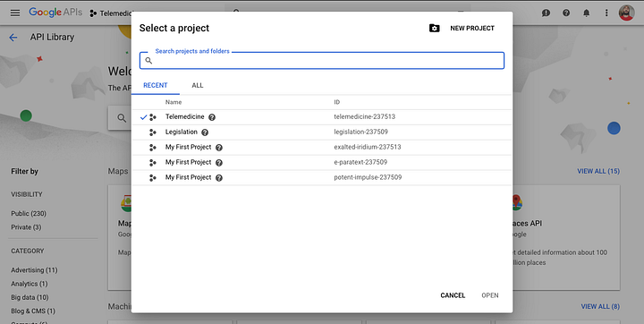
Task: Filter by Blog & CMS (1) category
Action: [x=33, y=311]
